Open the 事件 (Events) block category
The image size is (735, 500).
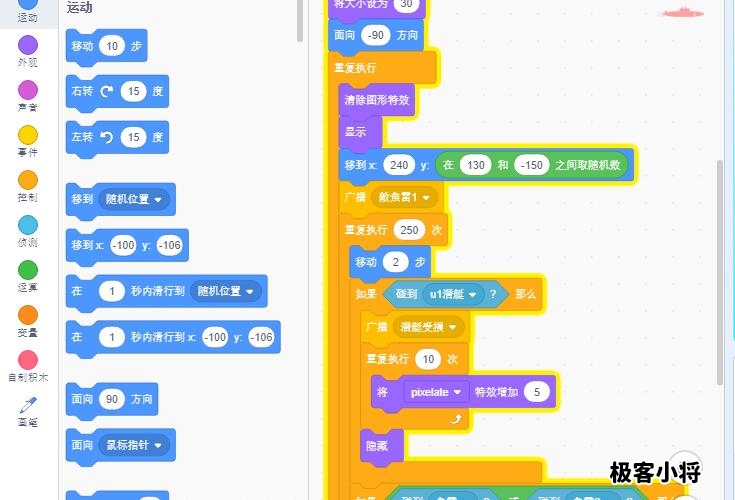28,135
